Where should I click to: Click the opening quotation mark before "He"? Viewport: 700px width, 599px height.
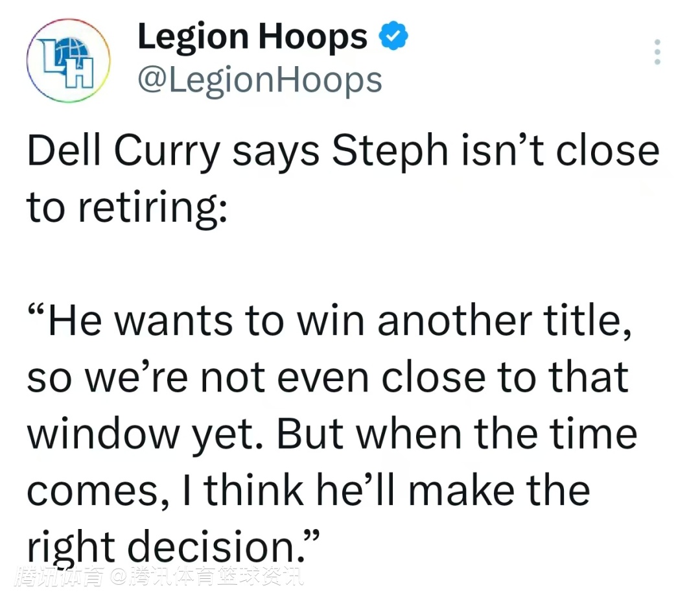(x=36, y=309)
